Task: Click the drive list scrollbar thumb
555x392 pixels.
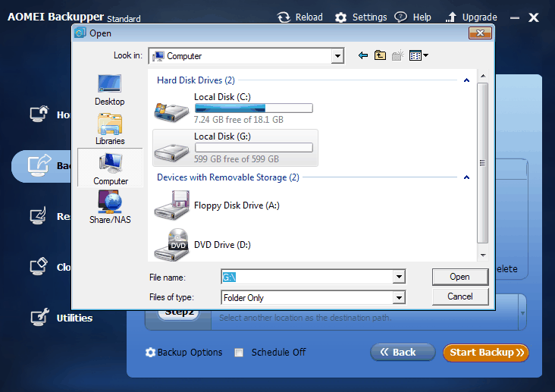Action: coord(483,163)
